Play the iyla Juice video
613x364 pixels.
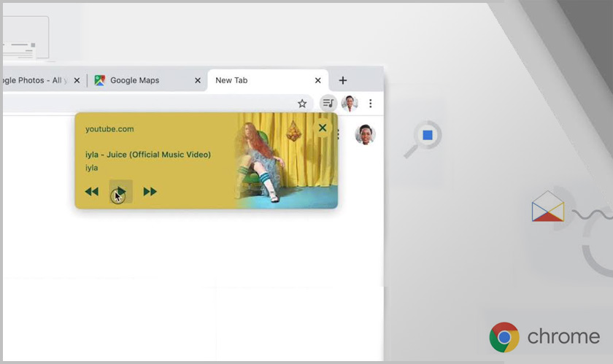(121, 192)
